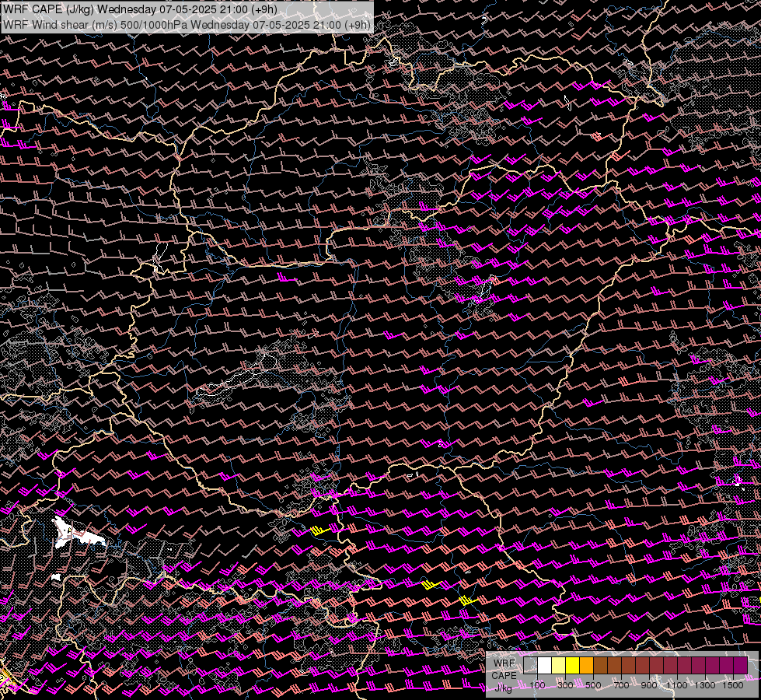This screenshot has width=761, height=700.
Task: Click the white CAPE legend swatch
Action: coord(545,665)
